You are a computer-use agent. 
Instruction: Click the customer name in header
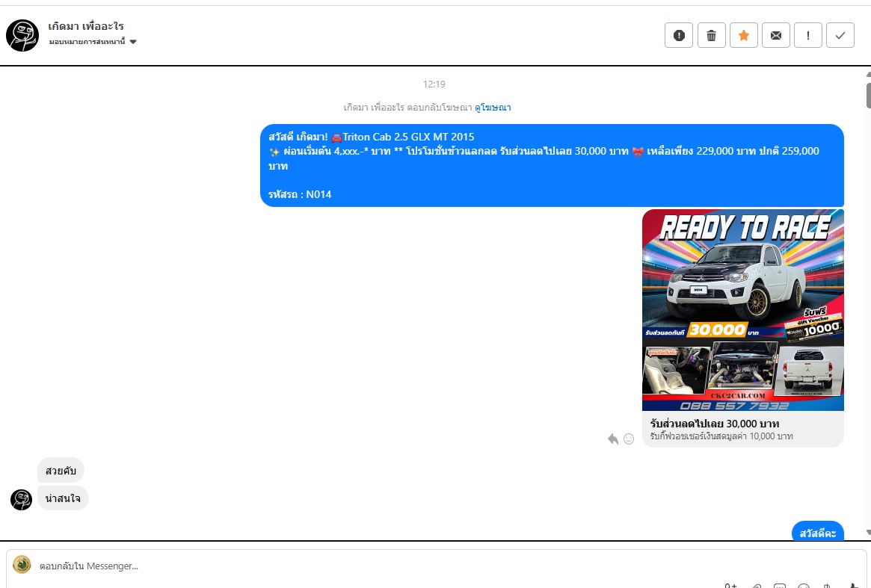[x=85, y=26]
